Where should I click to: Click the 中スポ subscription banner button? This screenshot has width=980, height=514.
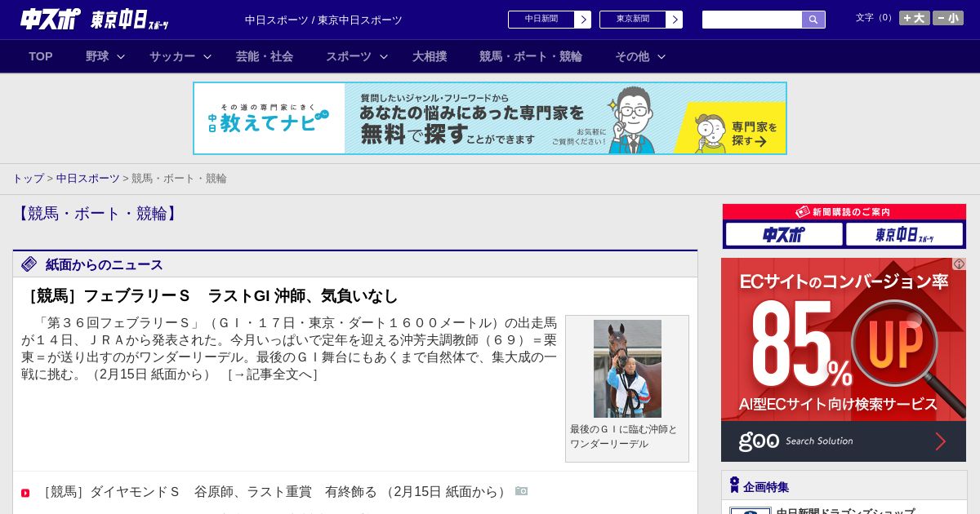(784, 234)
